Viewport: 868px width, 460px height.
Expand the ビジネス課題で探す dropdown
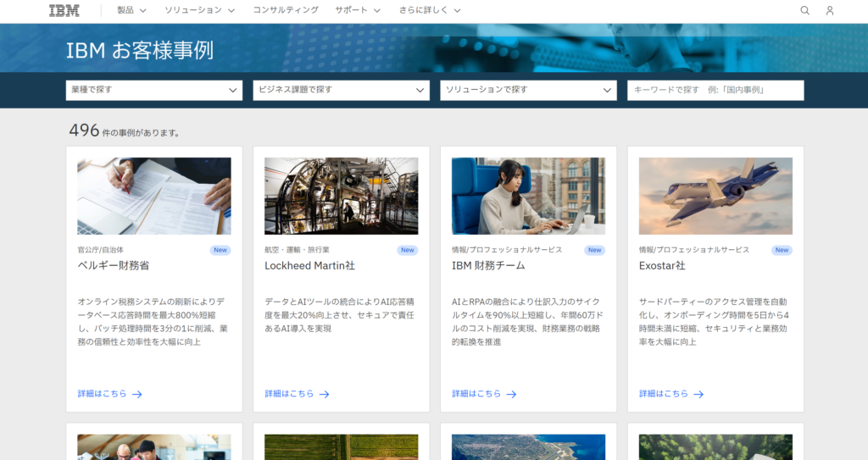(341, 90)
